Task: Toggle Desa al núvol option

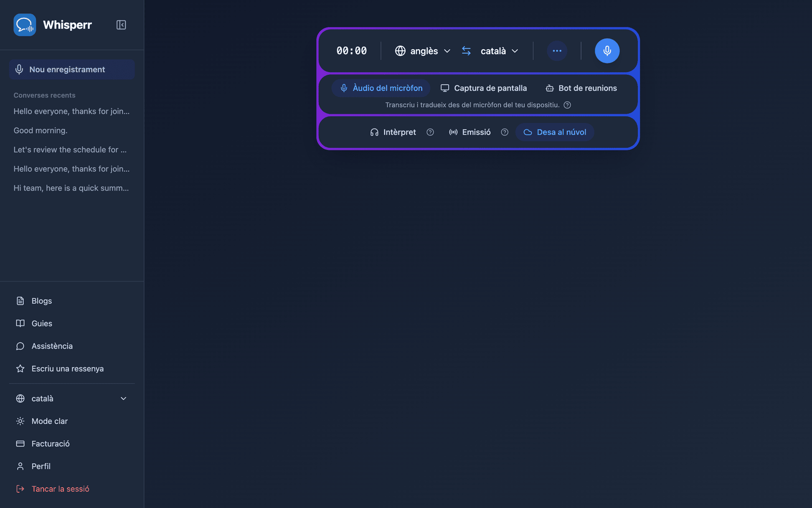Action: click(x=555, y=132)
